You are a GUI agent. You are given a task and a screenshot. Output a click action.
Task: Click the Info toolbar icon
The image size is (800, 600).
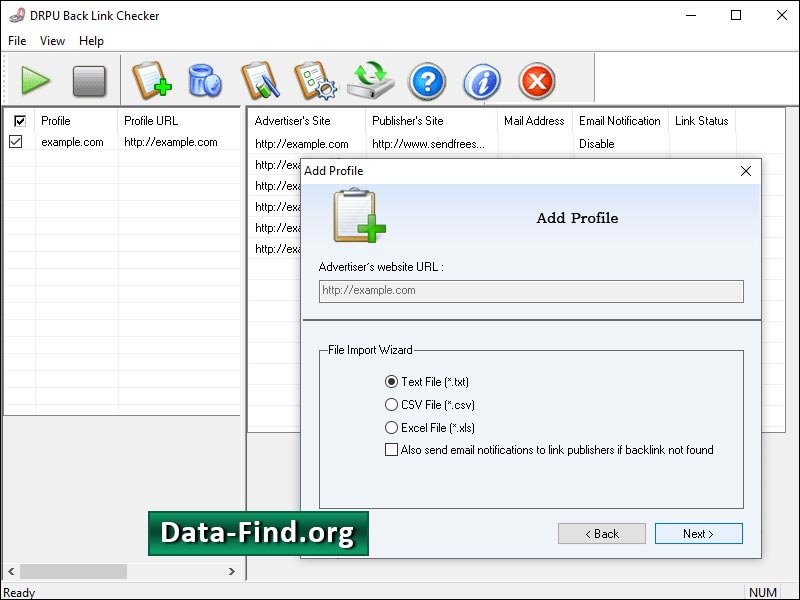tap(481, 81)
